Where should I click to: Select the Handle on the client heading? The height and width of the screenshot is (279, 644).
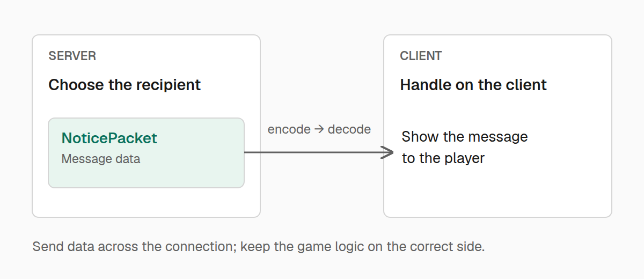[x=473, y=85]
